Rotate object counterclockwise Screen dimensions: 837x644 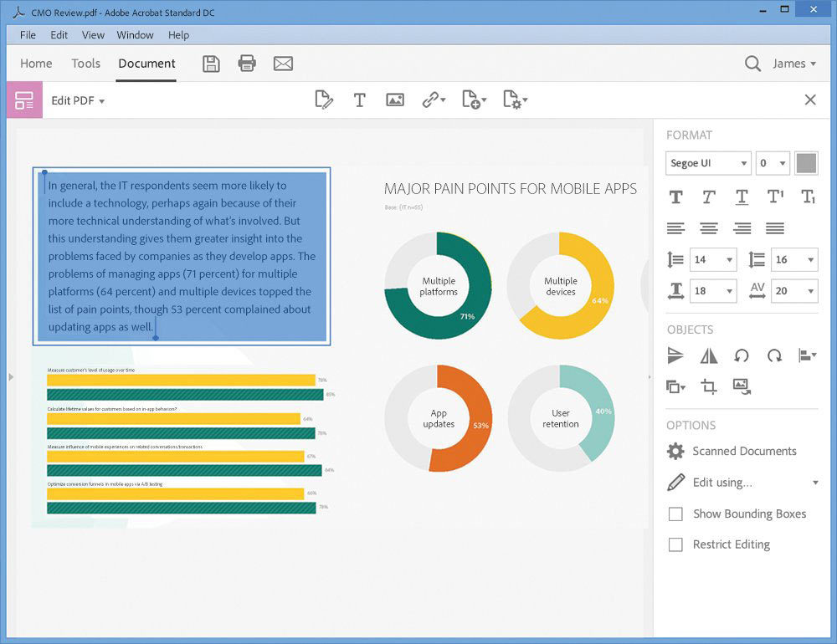[742, 355]
